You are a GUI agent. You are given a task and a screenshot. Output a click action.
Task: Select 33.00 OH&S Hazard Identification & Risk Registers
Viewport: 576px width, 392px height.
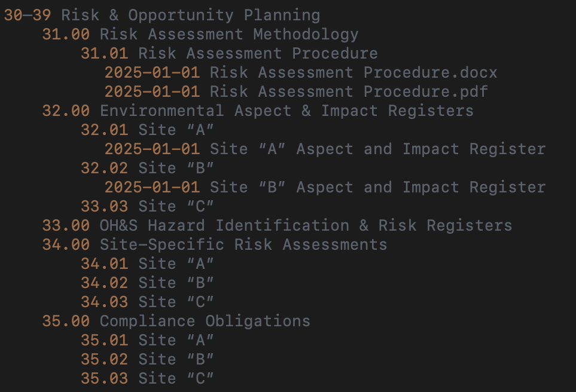[277, 225]
